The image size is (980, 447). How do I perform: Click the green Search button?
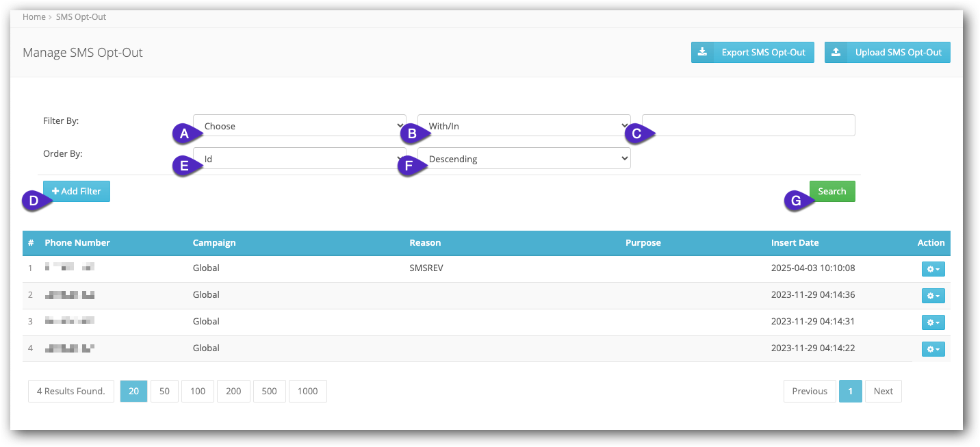(832, 191)
